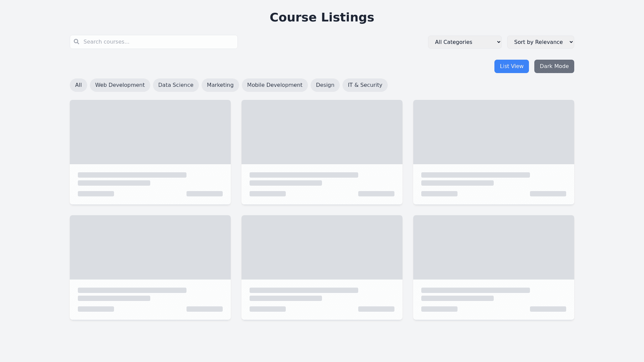Click the second top-row course card image
Image resolution: width=644 pixels, height=362 pixels.
(322, 132)
